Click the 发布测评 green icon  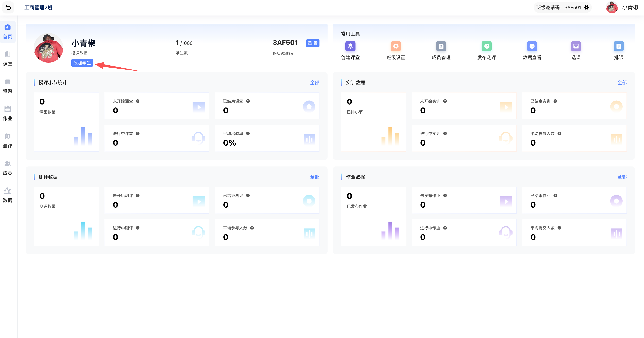pyautogui.click(x=486, y=46)
